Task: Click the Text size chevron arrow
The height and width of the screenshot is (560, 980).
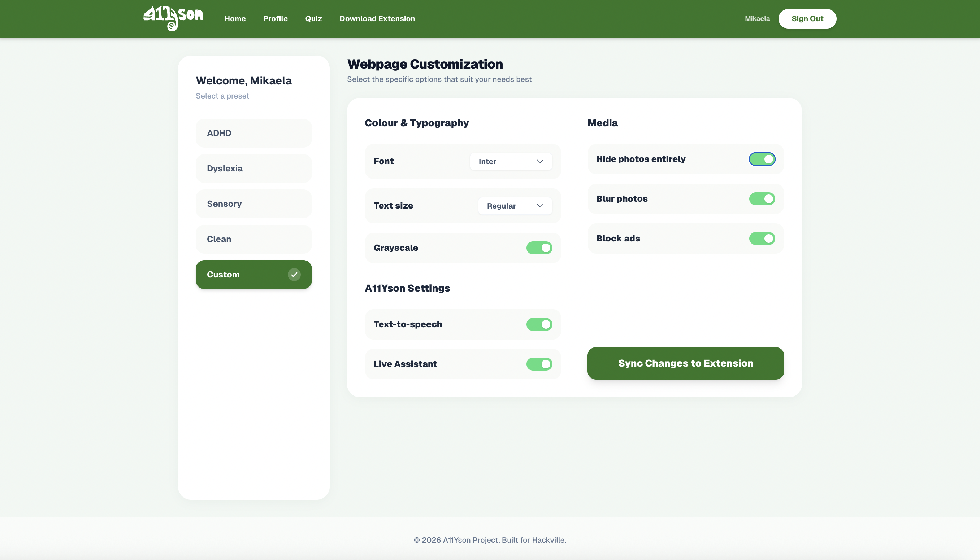Action: coord(540,206)
